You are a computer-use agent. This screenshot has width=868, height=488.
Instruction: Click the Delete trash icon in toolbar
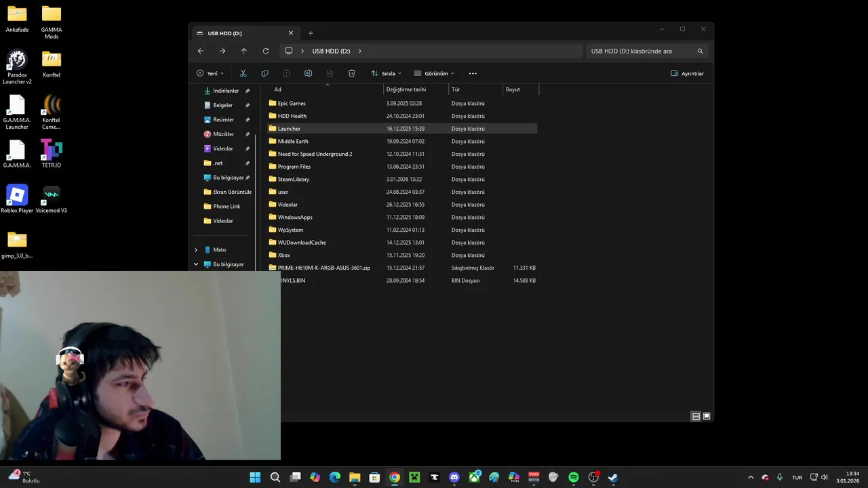[351, 73]
